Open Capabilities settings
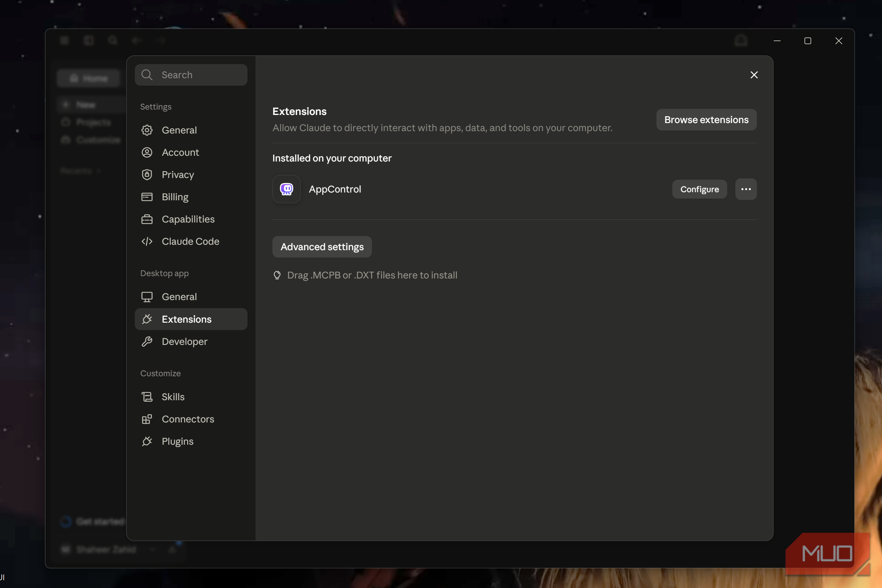The image size is (882, 588). 191,219
